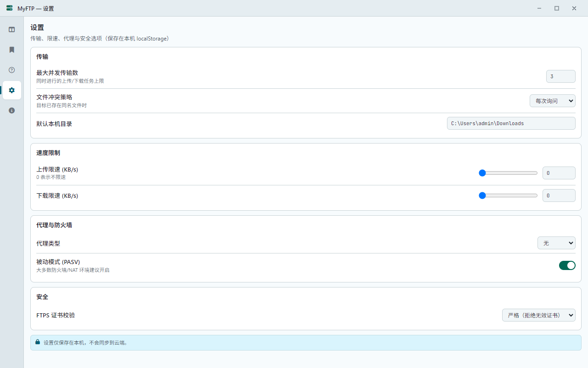588x368 pixels.
Task: Click the 传输 section title
Action: (42, 57)
